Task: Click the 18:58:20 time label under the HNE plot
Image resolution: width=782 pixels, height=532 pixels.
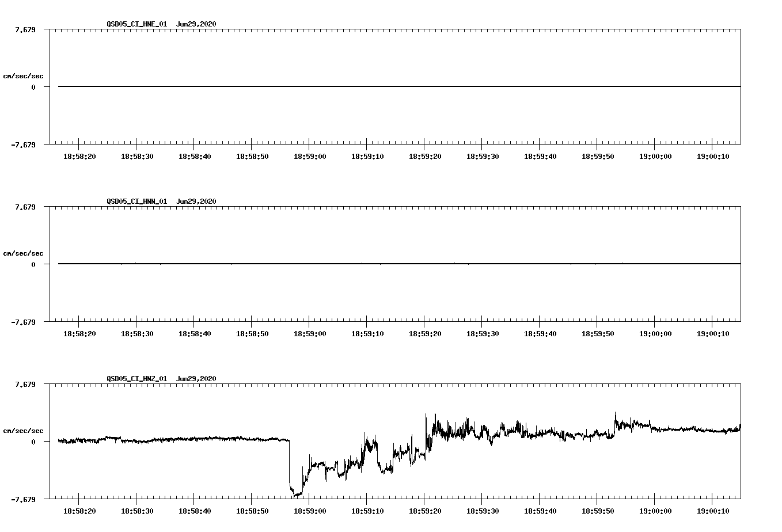Action: click(79, 156)
